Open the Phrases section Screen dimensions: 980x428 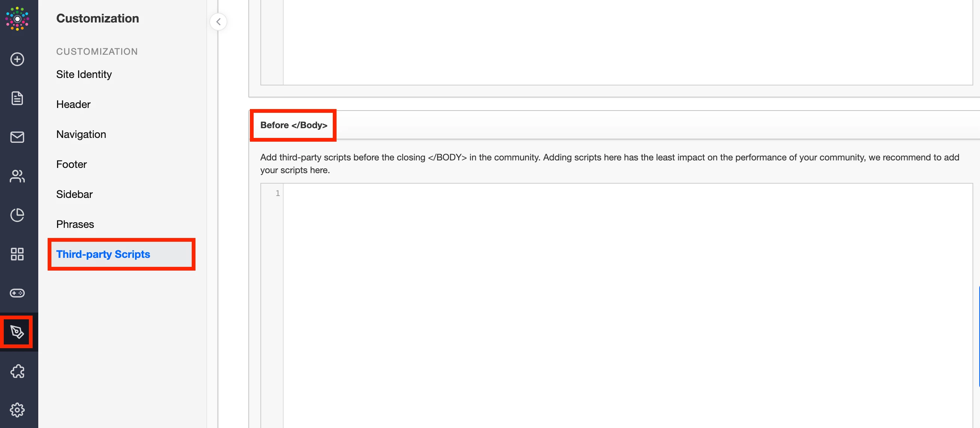(75, 224)
